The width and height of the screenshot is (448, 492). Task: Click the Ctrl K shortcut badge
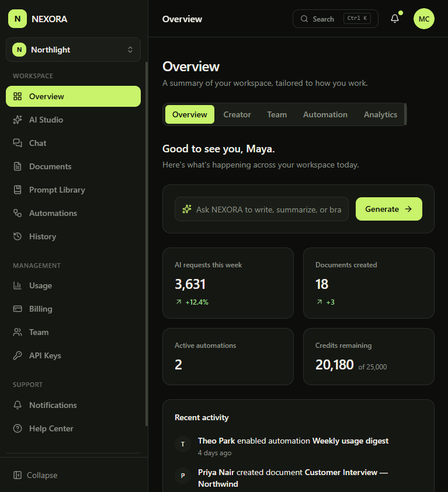357,18
